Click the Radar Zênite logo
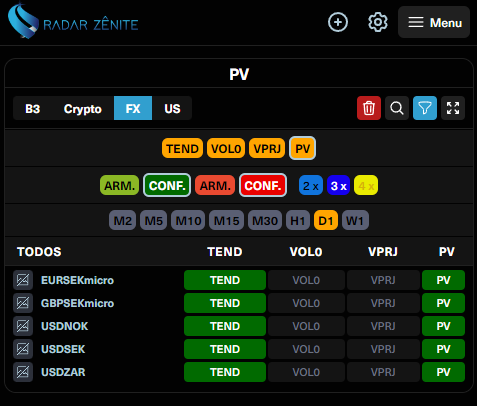 [x=73, y=22]
